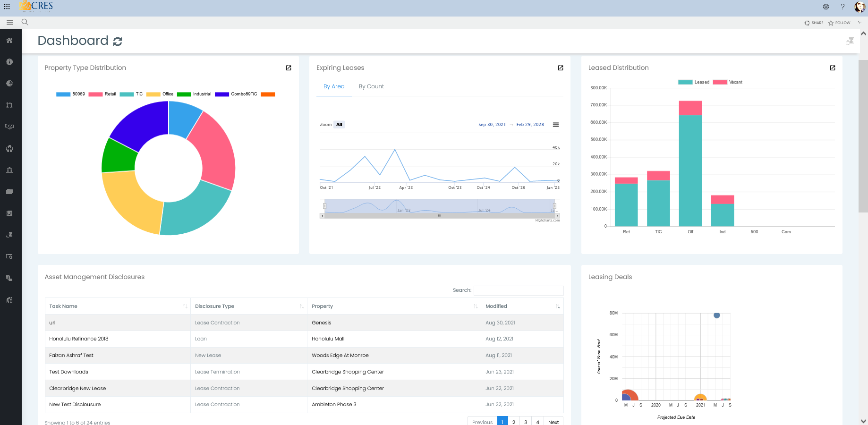Open the hamburger navigation menu below the logo
868x425 pixels.
click(x=9, y=22)
